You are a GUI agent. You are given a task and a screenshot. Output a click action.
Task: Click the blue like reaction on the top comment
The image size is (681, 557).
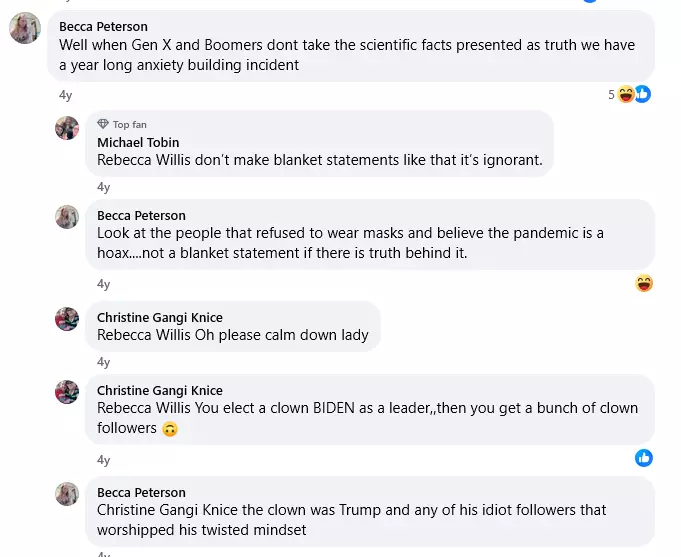(x=642, y=95)
